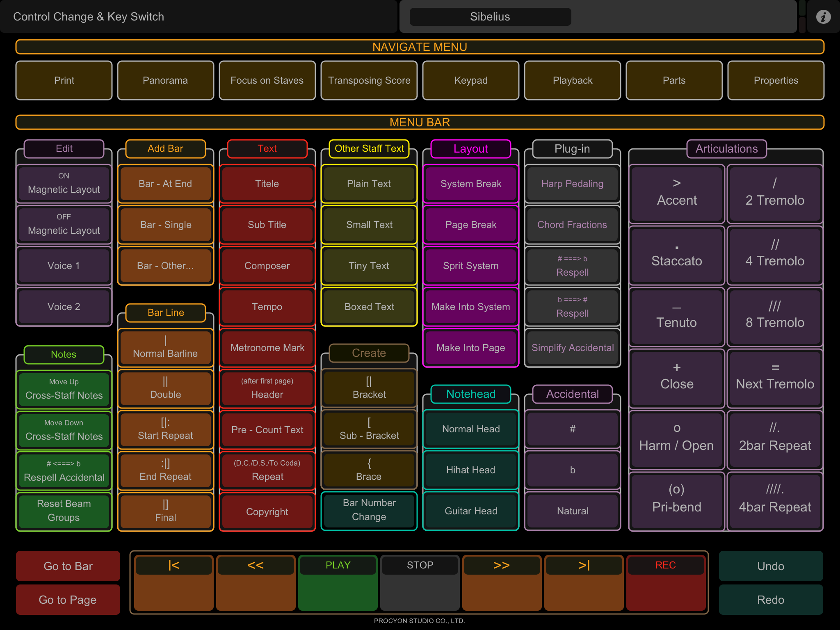840x630 pixels.
Task: Open the Playback panel
Action: point(573,80)
